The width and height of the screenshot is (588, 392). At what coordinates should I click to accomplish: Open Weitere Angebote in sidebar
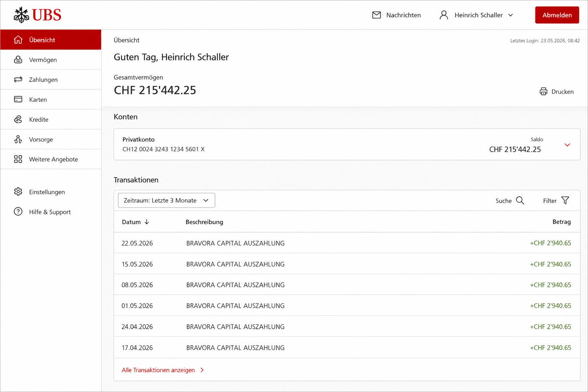tap(51, 159)
